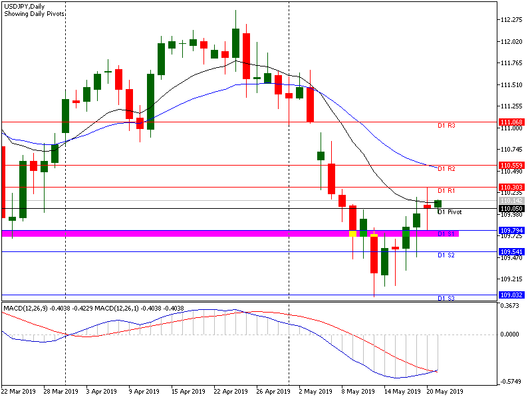The height and width of the screenshot is (399, 532).
Task: Select the D1 S2 label
Action: 446,255
